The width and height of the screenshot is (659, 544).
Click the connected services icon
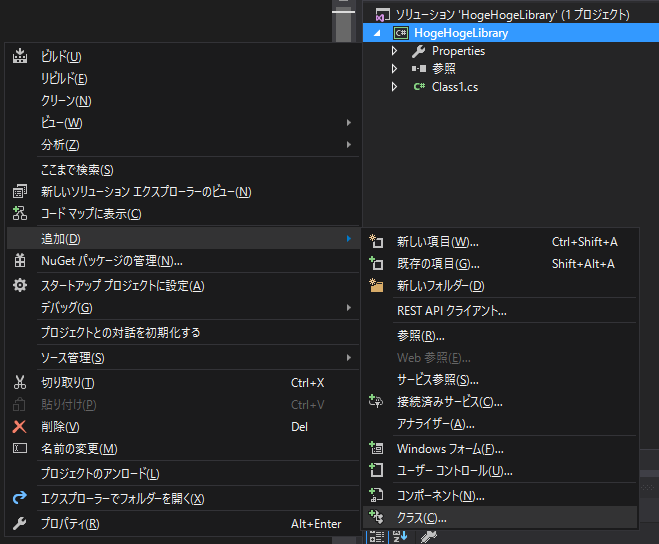coord(376,401)
